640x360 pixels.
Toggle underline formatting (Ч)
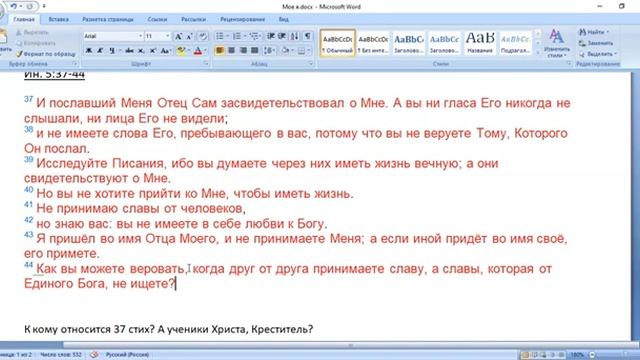pyautogui.click(x=111, y=51)
